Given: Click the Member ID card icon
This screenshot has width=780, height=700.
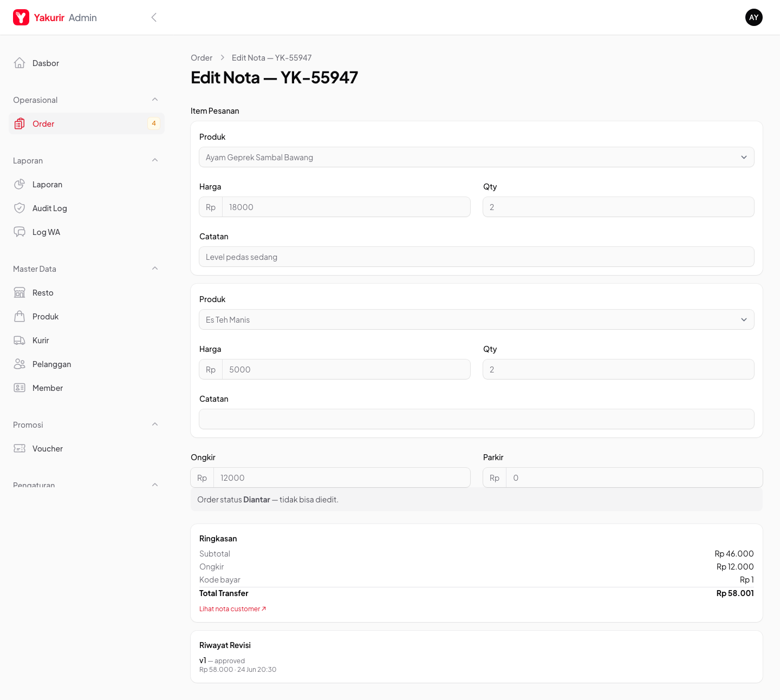Looking at the screenshot, I should point(19,388).
